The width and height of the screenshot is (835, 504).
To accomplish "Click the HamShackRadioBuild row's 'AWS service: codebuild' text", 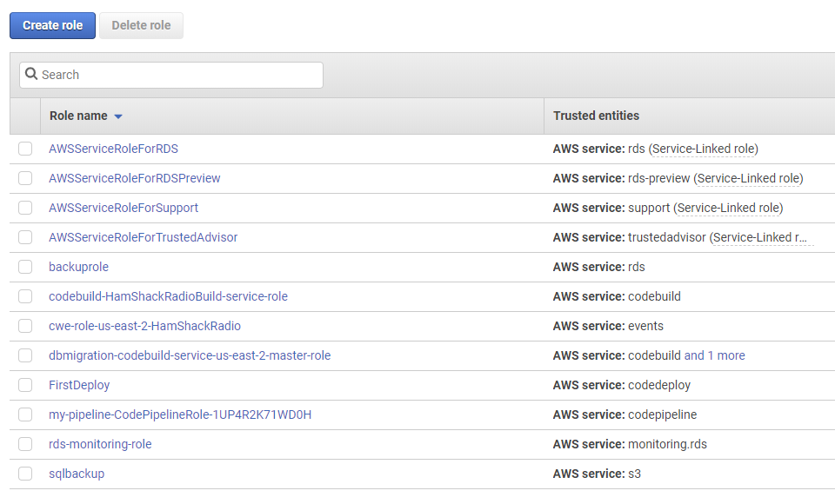I will (617, 296).
